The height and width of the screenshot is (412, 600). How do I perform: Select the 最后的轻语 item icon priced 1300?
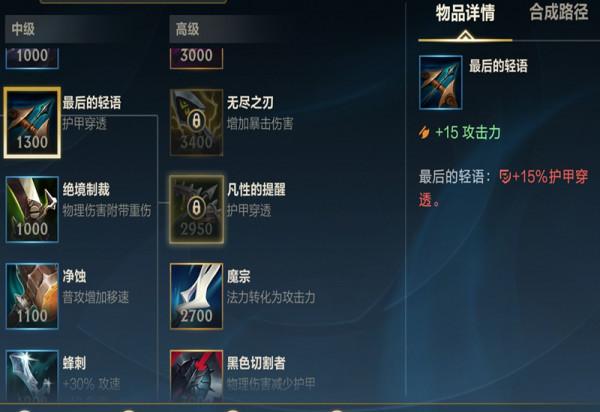[32, 122]
